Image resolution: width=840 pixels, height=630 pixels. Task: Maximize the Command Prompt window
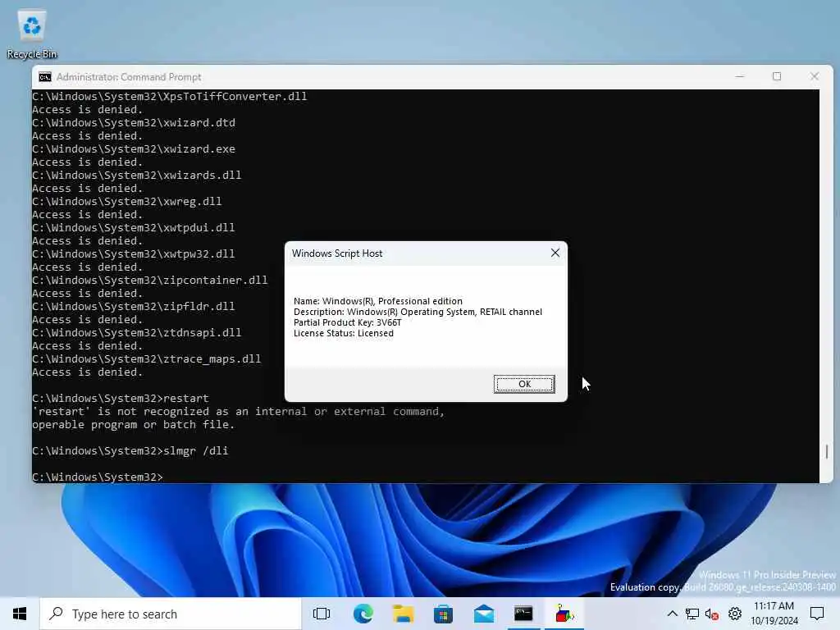coord(777,76)
